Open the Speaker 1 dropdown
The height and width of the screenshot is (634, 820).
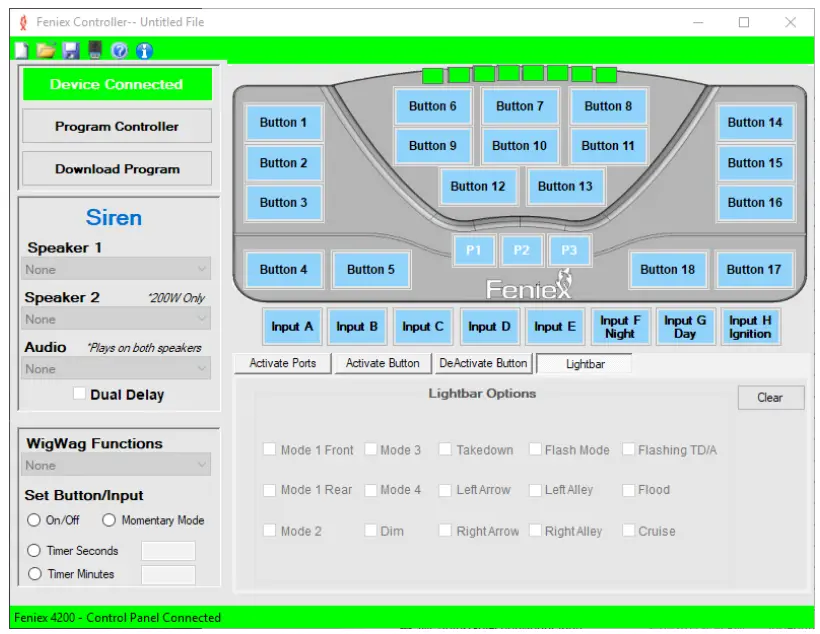click(x=116, y=269)
